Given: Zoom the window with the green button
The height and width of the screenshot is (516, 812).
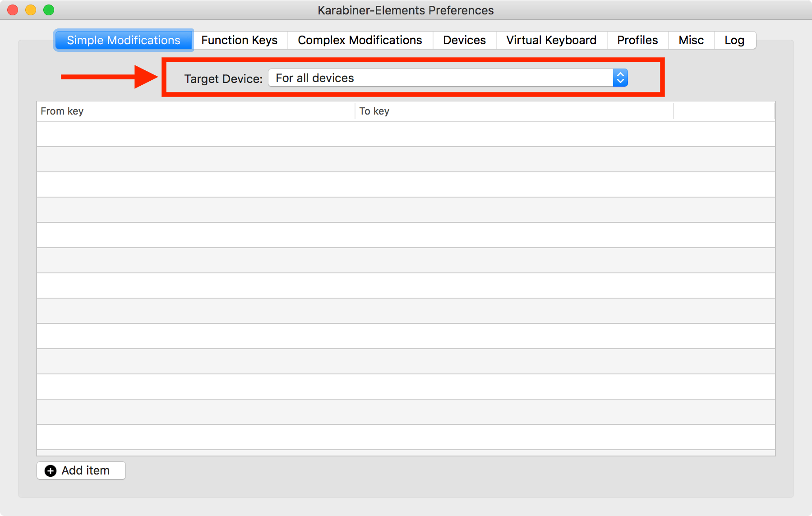Looking at the screenshot, I should (x=49, y=10).
